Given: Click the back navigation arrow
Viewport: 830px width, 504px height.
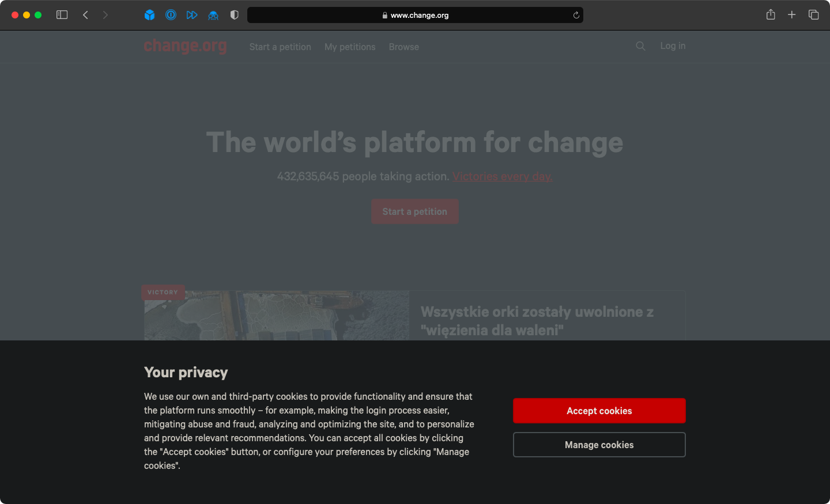Looking at the screenshot, I should point(85,15).
